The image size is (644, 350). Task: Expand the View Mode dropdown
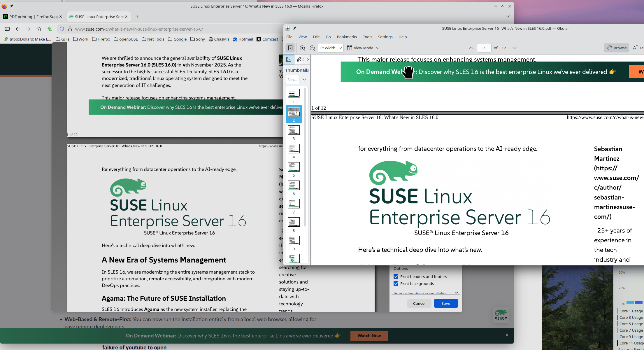pos(363,48)
